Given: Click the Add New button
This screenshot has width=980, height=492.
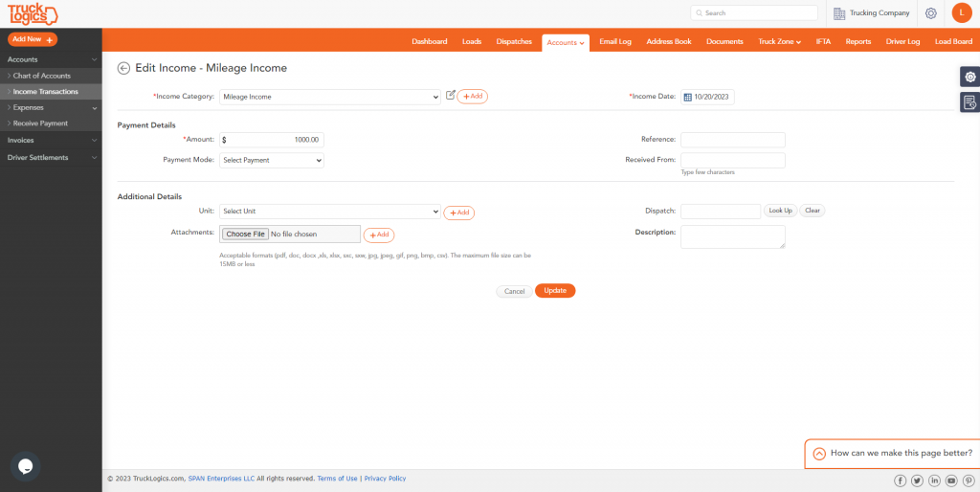Looking at the screenshot, I should (x=33, y=39).
